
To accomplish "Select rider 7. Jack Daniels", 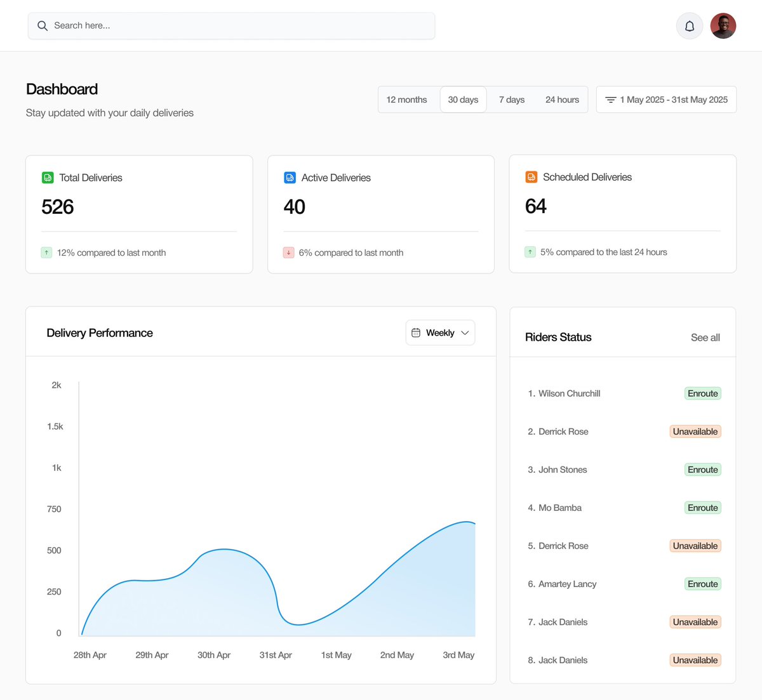I will (558, 622).
